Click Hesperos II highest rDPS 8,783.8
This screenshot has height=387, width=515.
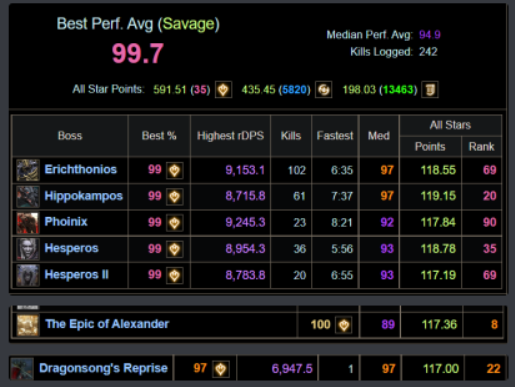245,275
